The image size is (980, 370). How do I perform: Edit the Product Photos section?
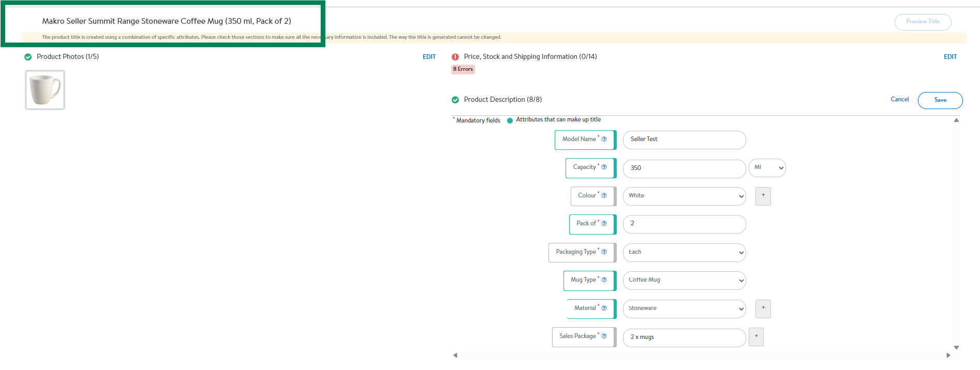pos(429,57)
